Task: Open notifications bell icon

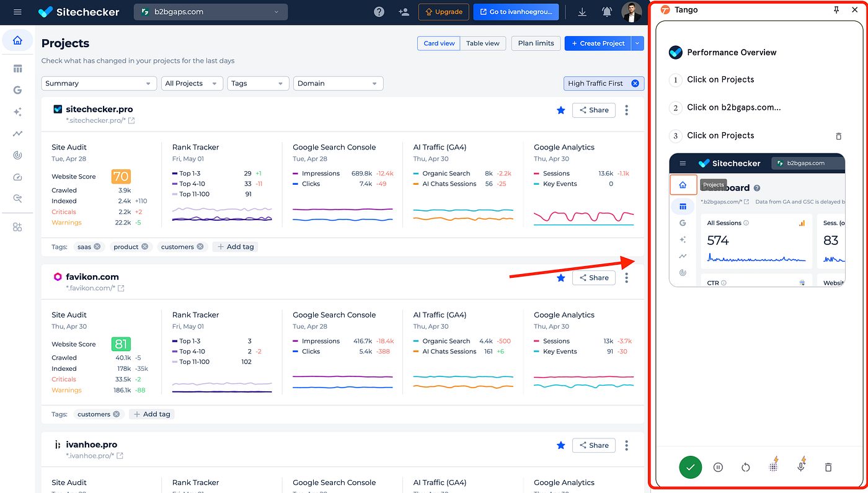Action: click(607, 12)
